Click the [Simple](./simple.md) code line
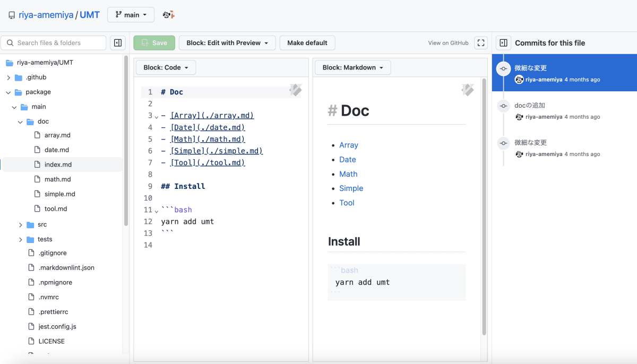 (x=212, y=151)
